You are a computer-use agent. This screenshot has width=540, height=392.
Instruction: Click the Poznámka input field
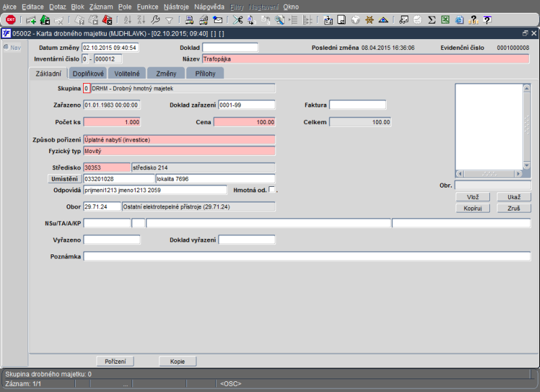[307, 256]
